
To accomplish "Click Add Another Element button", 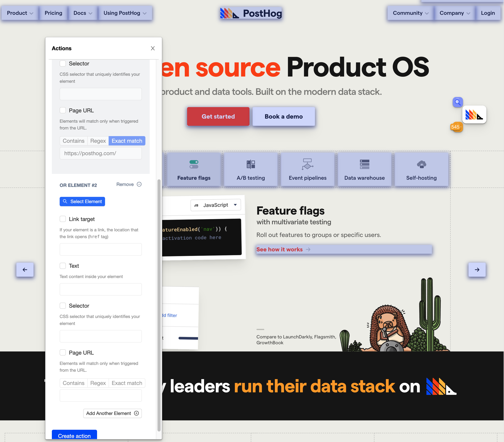I will tap(112, 413).
